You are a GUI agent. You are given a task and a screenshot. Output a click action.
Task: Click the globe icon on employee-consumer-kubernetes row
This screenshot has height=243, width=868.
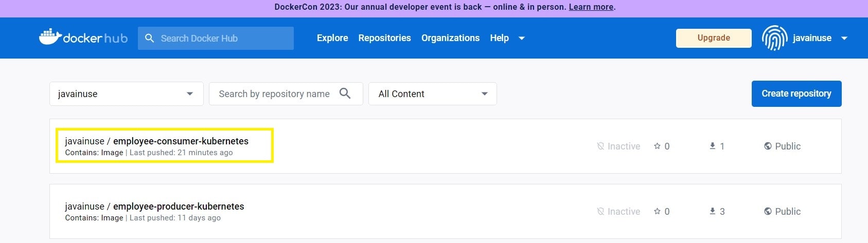pos(768,146)
